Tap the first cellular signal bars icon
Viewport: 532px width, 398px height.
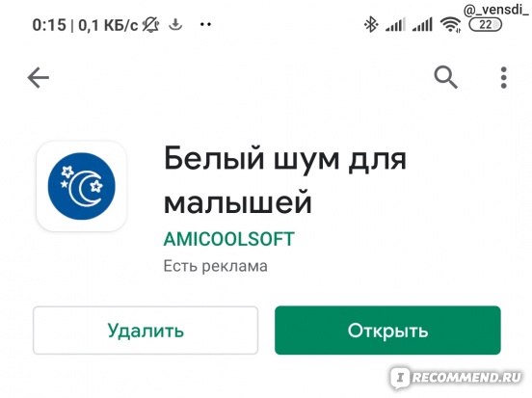(395, 25)
